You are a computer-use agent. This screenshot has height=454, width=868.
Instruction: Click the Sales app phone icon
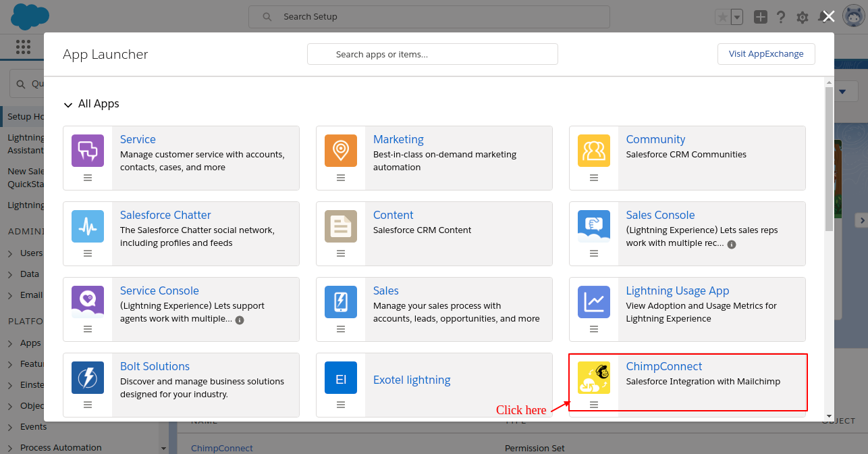(x=341, y=302)
